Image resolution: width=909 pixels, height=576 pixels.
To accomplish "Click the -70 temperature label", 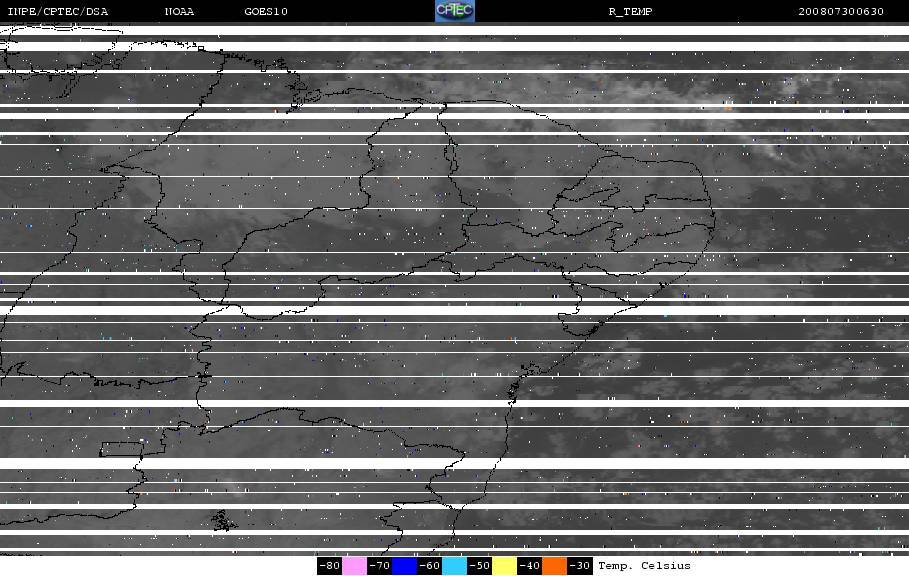I will (x=379, y=566).
